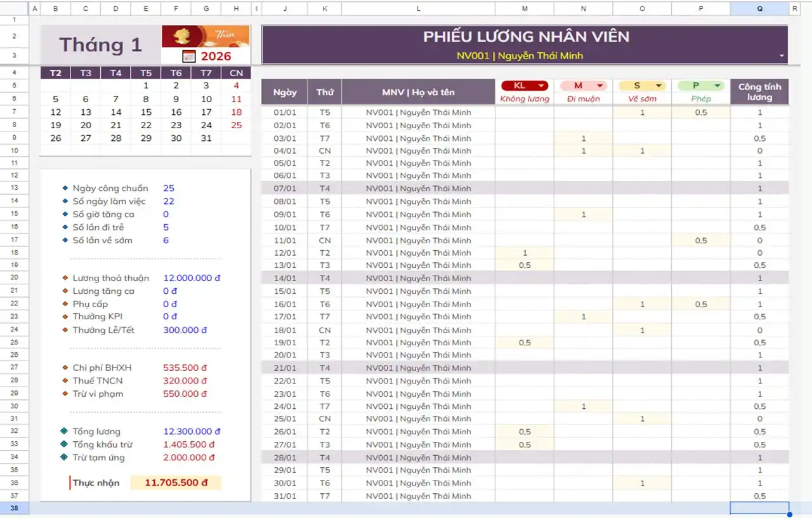Select the date cell 28/01

click(x=285, y=458)
